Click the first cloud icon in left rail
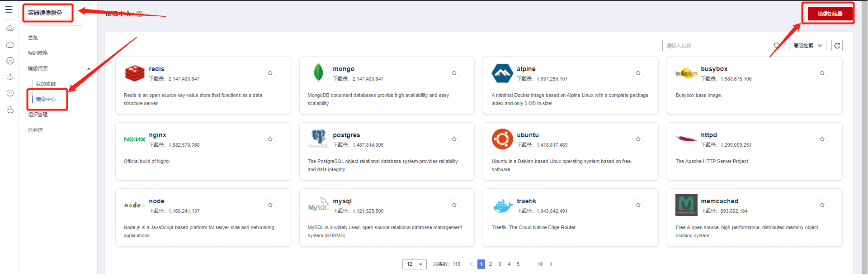 pos(10,29)
